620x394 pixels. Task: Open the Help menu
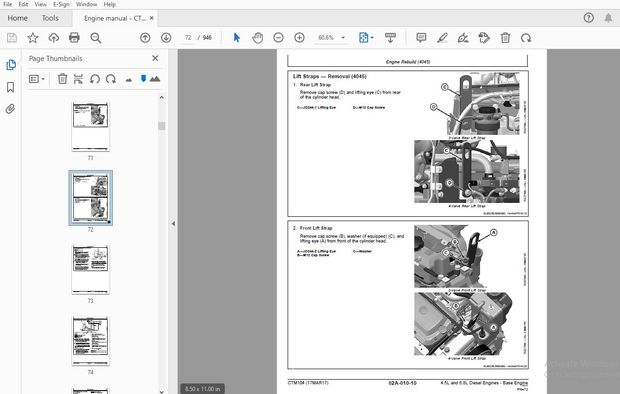pyautogui.click(x=110, y=4)
